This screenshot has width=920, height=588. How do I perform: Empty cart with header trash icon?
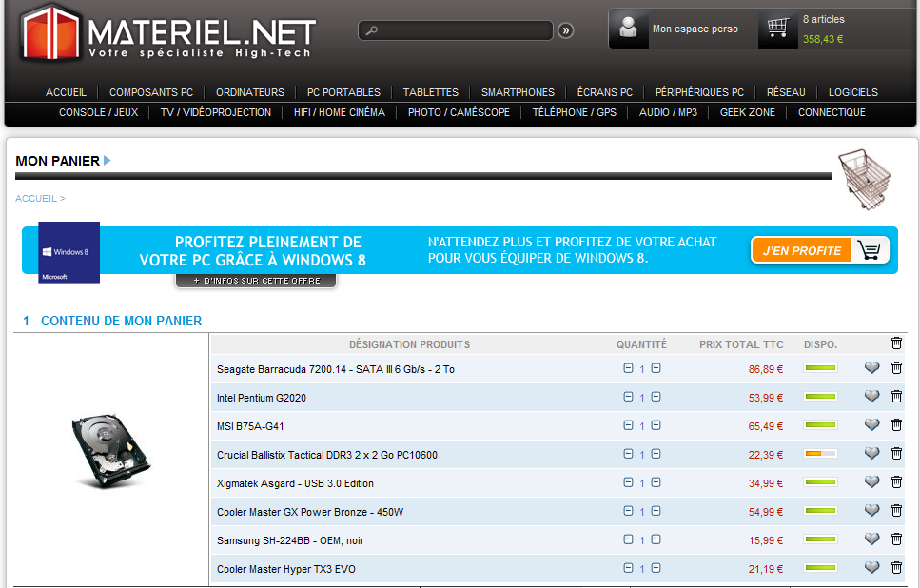(x=896, y=343)
